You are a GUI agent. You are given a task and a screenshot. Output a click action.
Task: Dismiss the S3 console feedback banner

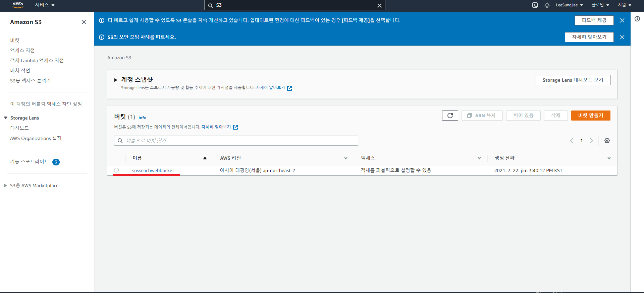pos(622,20)
